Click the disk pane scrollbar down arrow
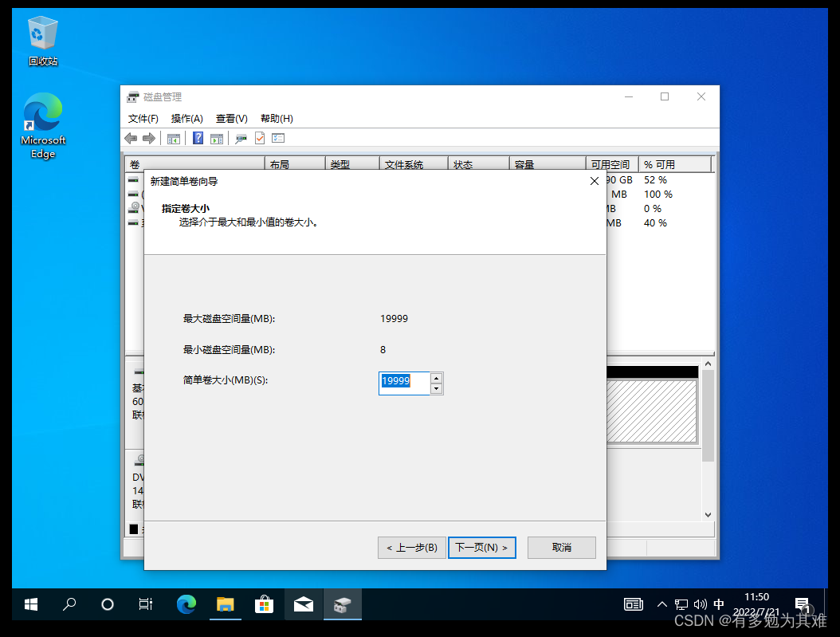The height and width of the screenshot is (637, 840). (709, 514)
